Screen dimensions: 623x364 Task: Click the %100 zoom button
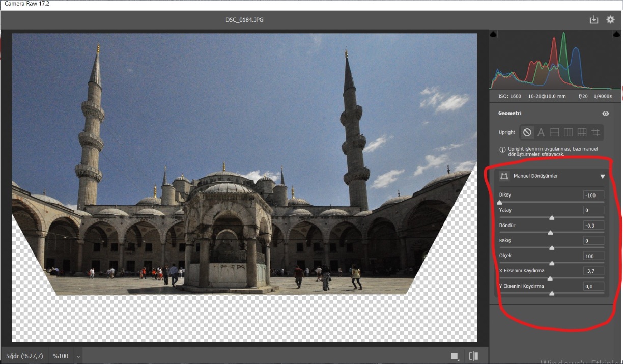click(61, 356)
